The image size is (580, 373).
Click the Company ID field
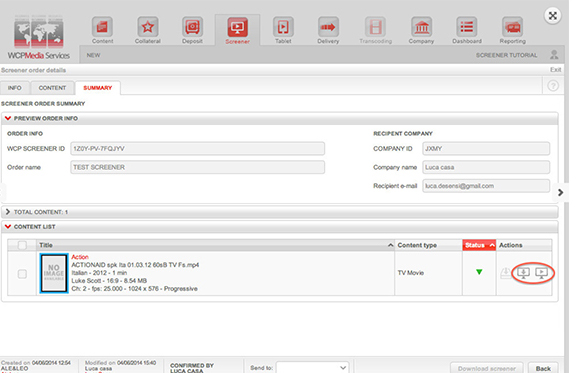pyautogui.click(x=486, y=148)
